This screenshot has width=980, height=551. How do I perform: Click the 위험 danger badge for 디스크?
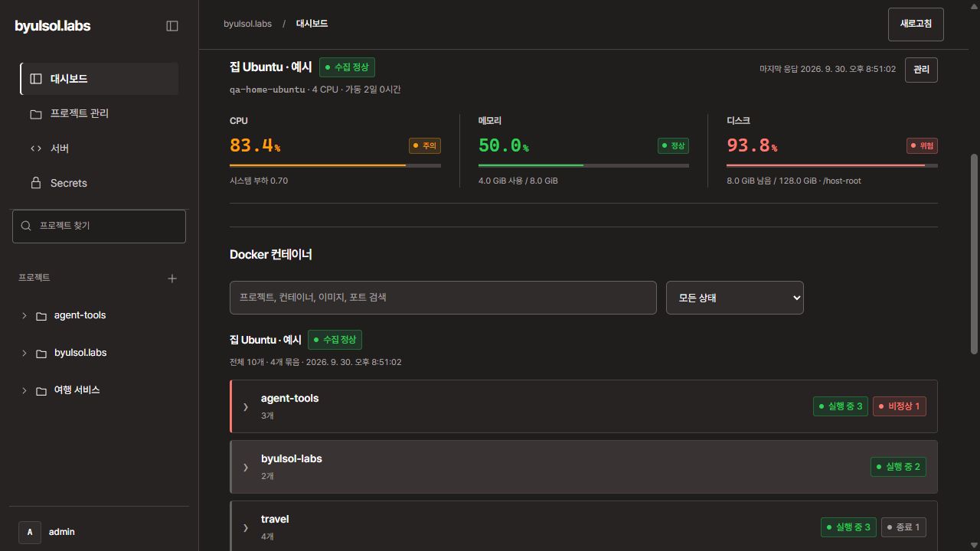pos(922,145)
